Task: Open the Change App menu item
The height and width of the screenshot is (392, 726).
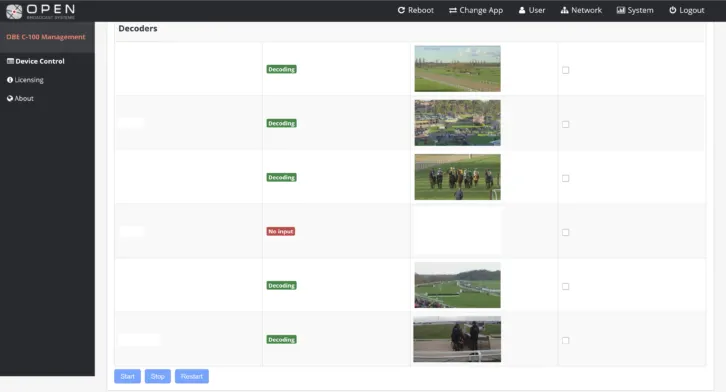Action: click(x=476, y=10)
